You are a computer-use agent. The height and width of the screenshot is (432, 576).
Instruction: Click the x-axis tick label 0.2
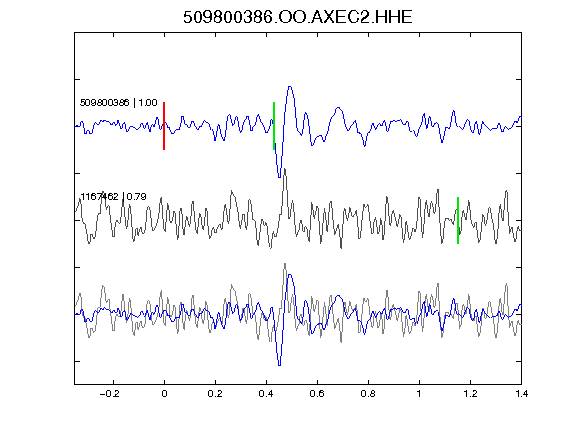(x=215, y=394)
